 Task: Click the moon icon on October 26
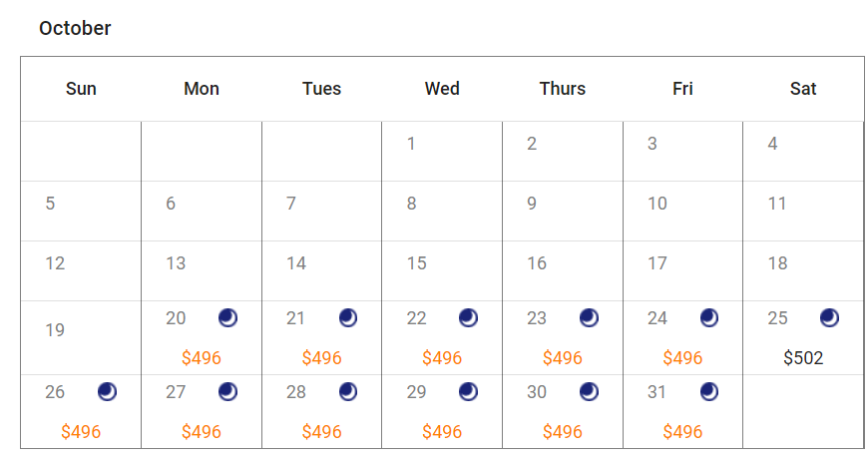pos(108,392)
